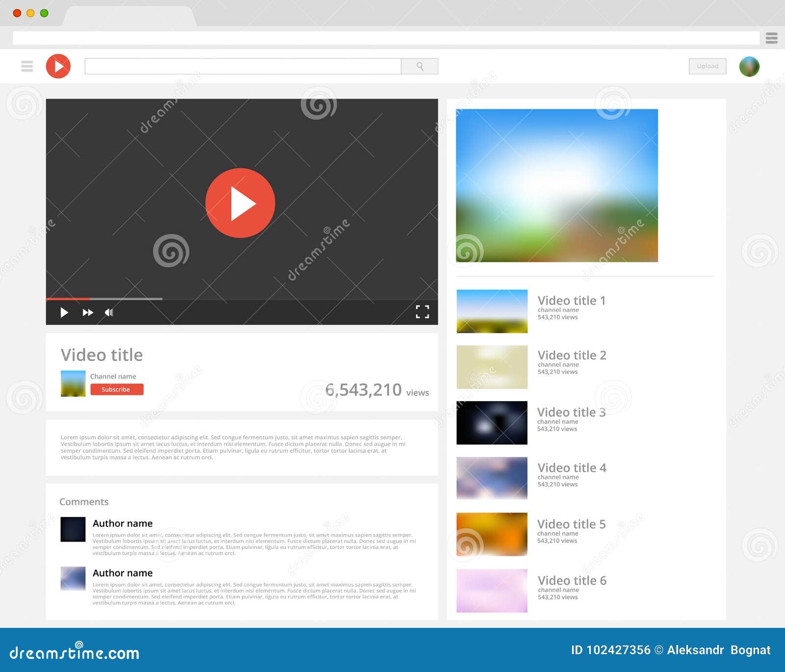Open the channel avatar under Video title
The width and height of the screenshot is (785, 672).
click(x=73, y=384)
